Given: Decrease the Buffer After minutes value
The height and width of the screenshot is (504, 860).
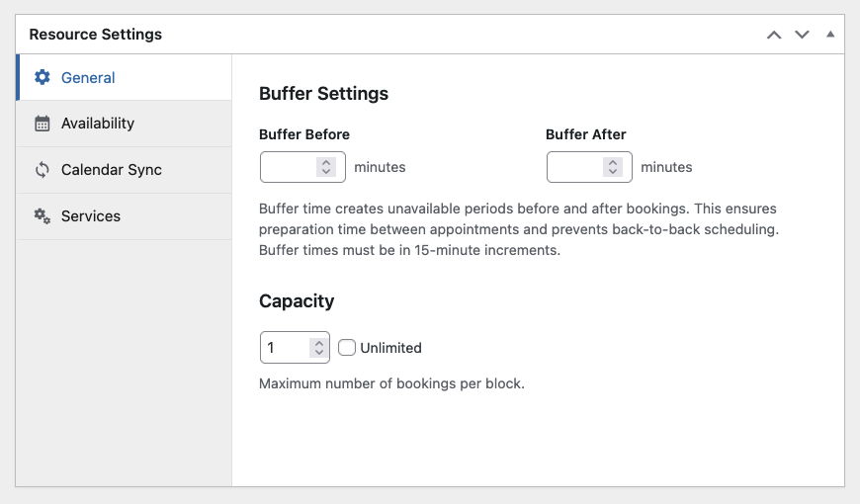Looking at the screenshot, I should (x=613, y=172).
